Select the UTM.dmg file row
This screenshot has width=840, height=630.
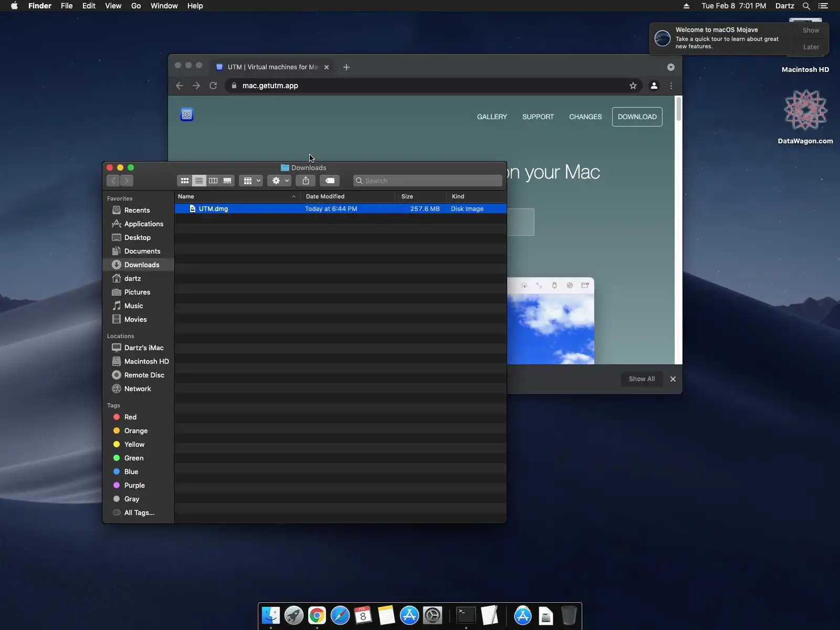point(341,209)
